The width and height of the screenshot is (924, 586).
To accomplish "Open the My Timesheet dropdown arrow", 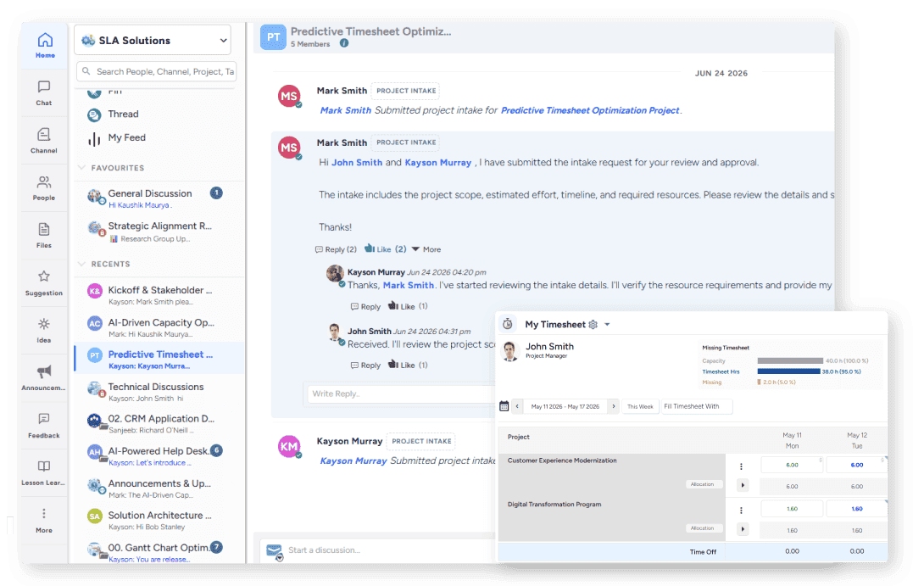I will click(x=607, y=324).
